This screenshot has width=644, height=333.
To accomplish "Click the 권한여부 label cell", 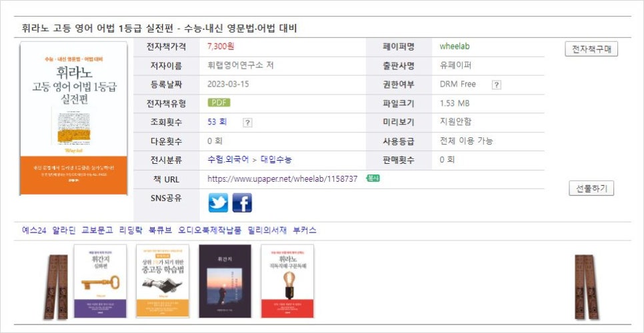I will (x=399, y=85).
